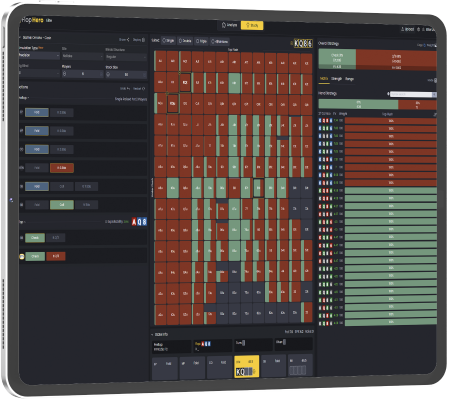
Task: Select the AA cell of the hand matrix
Action: point(160,61)
